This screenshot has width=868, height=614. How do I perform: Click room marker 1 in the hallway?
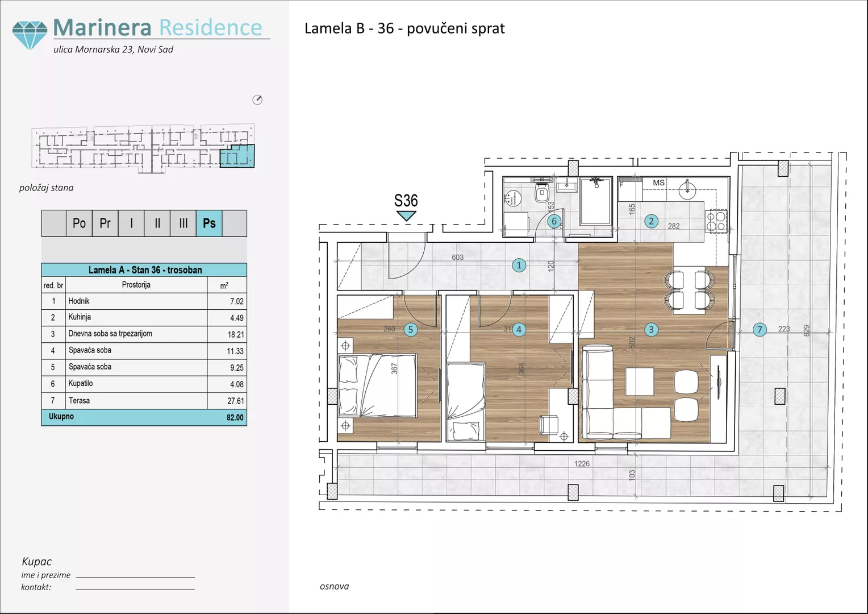pos(519,265)
